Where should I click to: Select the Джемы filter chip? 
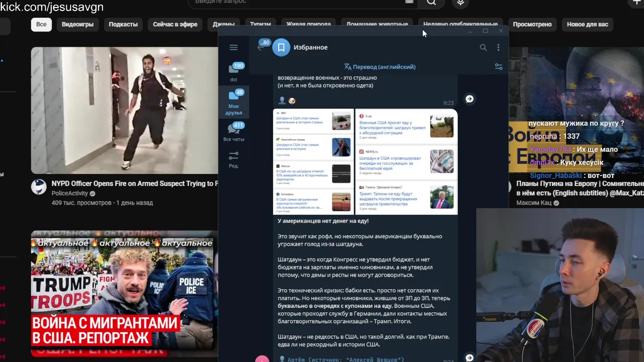pos(223,24)
